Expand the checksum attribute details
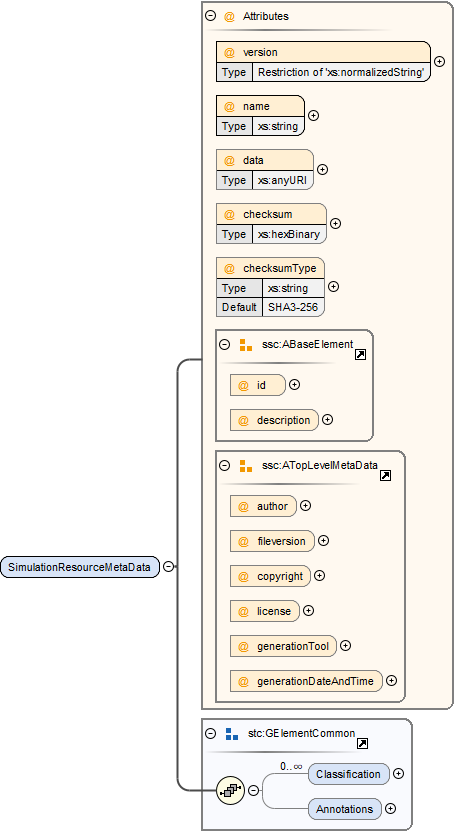This screenshot has height=833, width=472. click(335, 224)
